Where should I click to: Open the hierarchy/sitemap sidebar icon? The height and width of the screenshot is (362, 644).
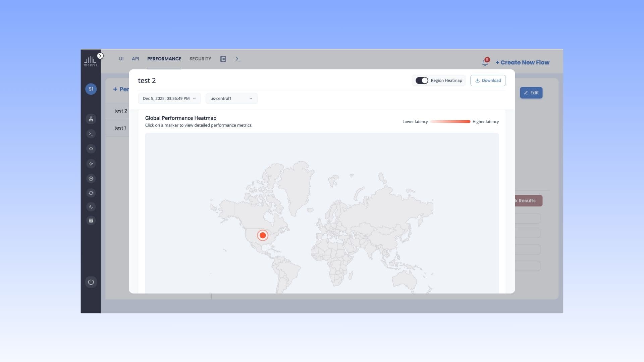pyautogui.click(x=91, y=119)
